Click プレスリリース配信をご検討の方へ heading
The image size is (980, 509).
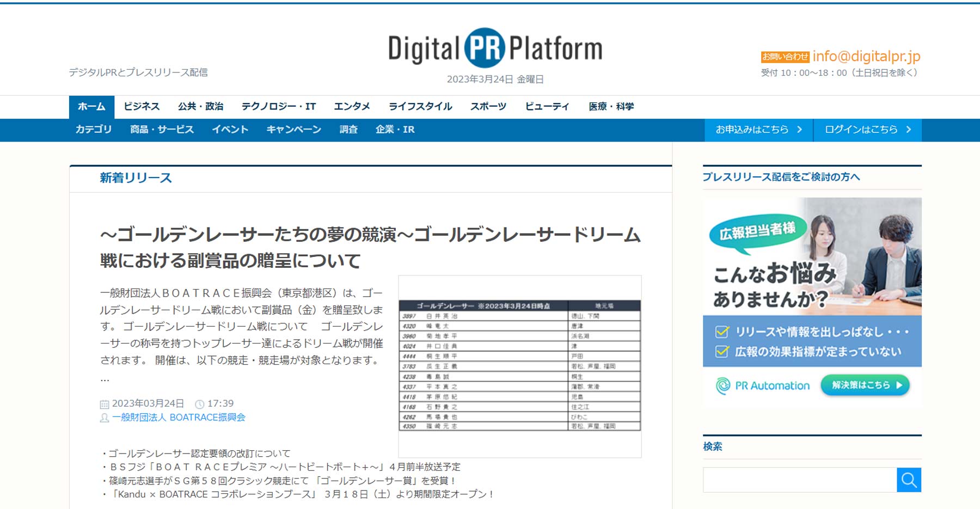(781, 177)
